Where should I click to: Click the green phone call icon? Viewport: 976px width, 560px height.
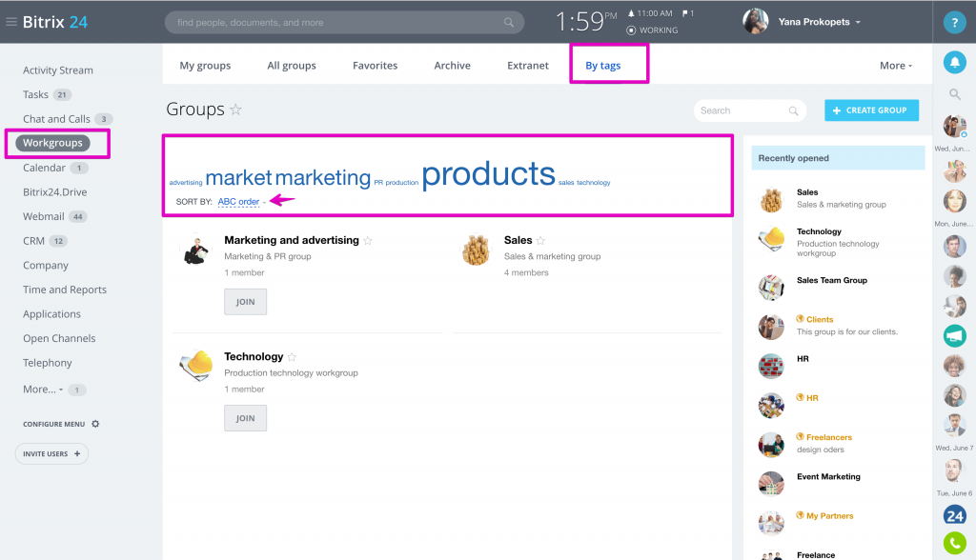click(954, 543)
